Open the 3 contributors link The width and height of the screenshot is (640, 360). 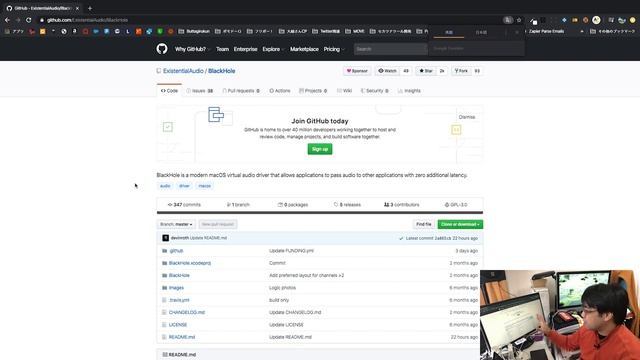(x=402, y=204)
